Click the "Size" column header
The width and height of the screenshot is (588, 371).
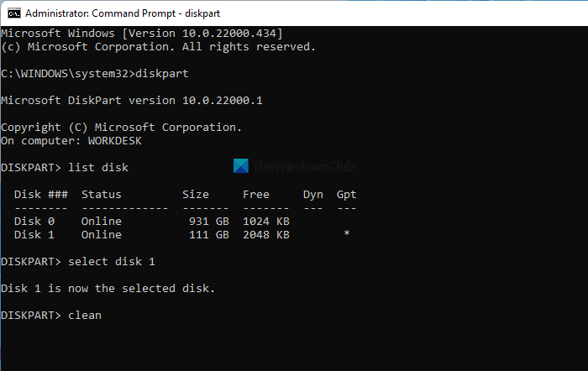click(196, 195)
